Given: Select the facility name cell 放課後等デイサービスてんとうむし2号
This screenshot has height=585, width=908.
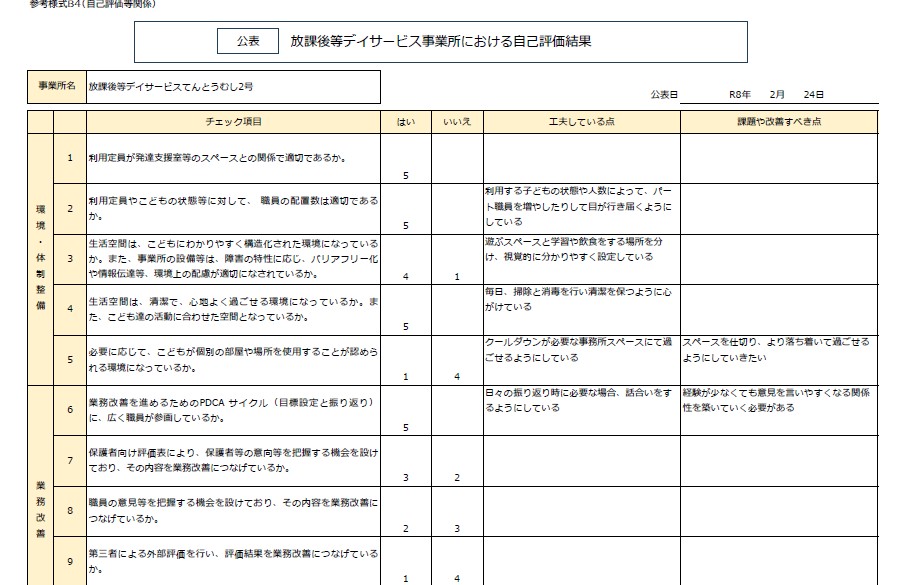Looking at the screenshot, I should (x=232, y=87).
